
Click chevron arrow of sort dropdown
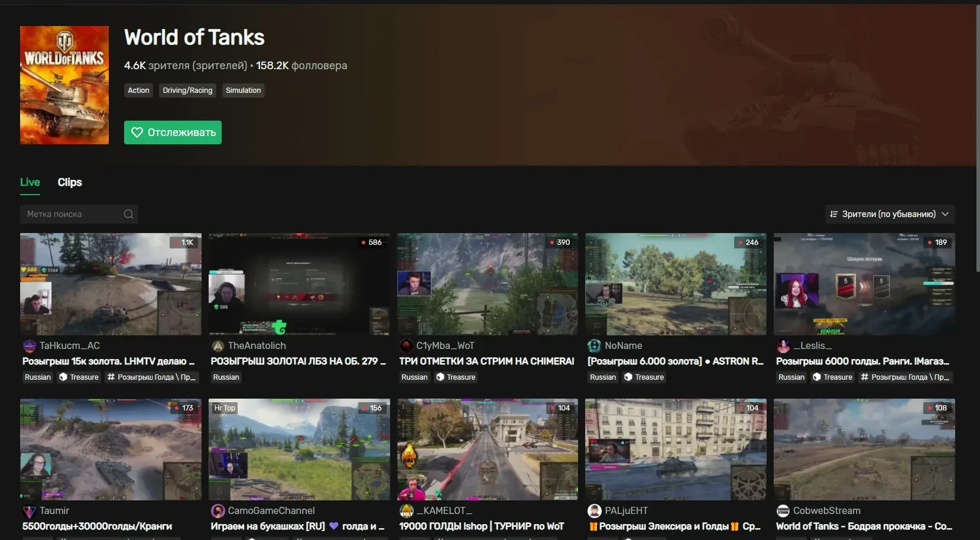click(x=945, y=214)
